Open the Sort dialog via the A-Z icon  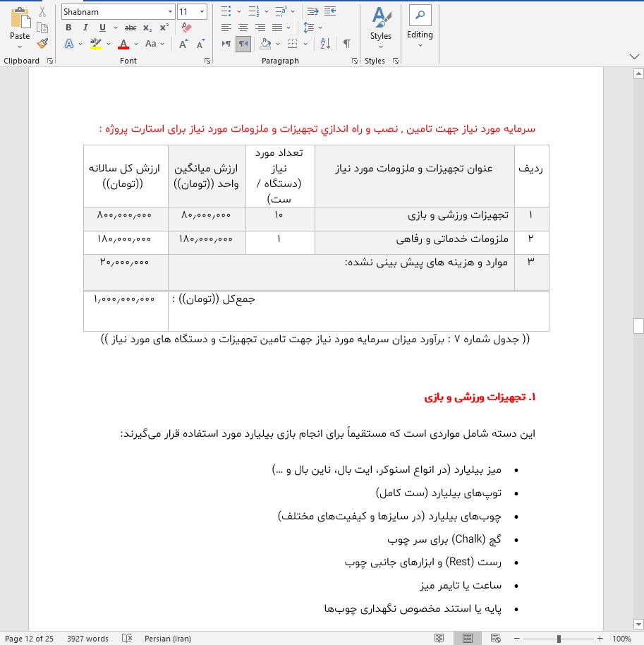tap(324, 44)
